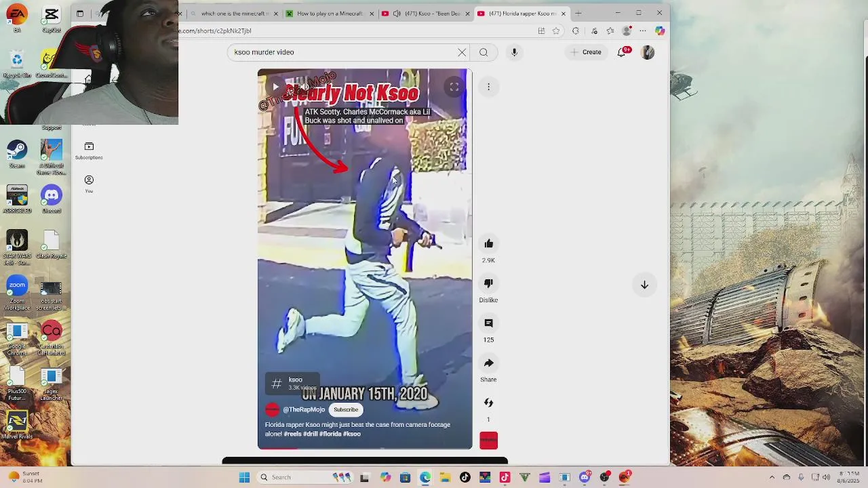Enter fullscreen on the short
The image size is (868, 488).
click(454, 87)
